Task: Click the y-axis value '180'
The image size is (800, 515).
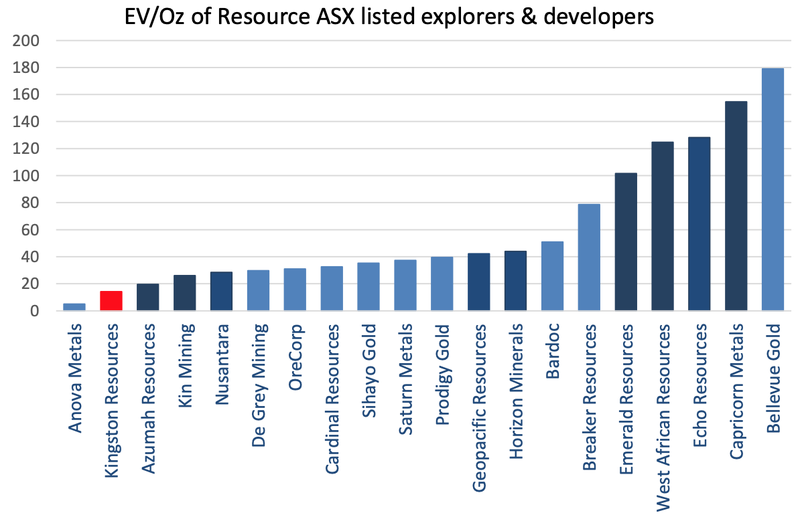Action: pos(26,68)
